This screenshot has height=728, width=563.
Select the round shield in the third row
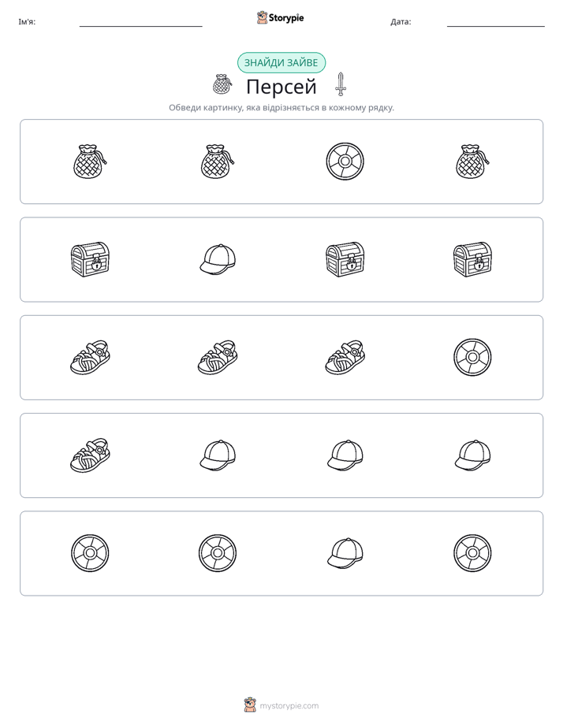(472, 357)
